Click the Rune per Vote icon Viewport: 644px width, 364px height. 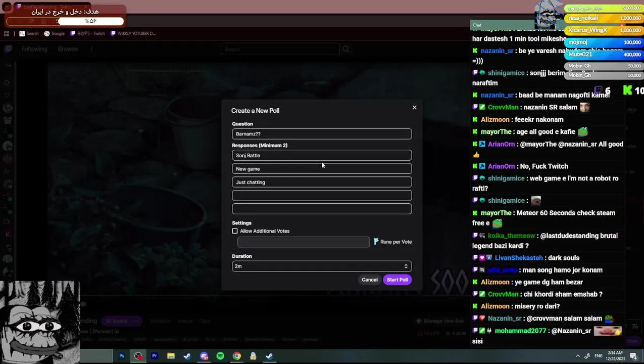(376, 242)
